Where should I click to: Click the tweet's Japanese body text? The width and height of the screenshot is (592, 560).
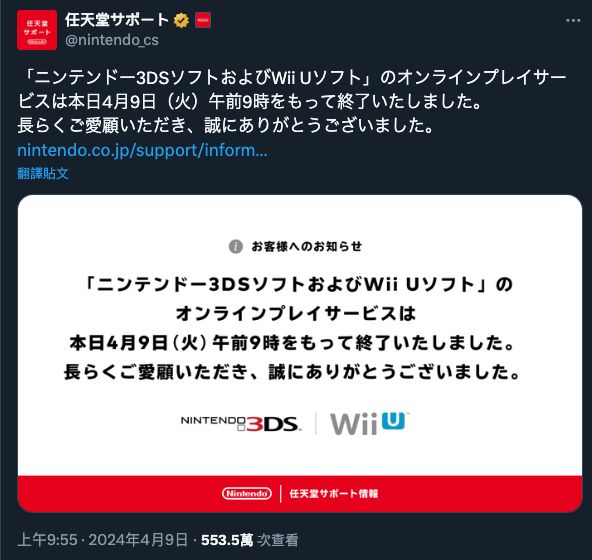coord(292,101)
